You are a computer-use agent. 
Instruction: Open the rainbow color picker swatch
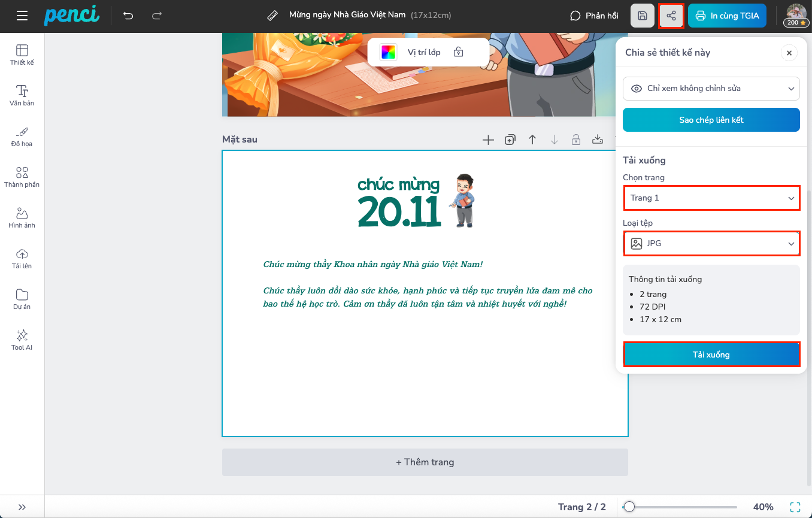click(388, 52)
